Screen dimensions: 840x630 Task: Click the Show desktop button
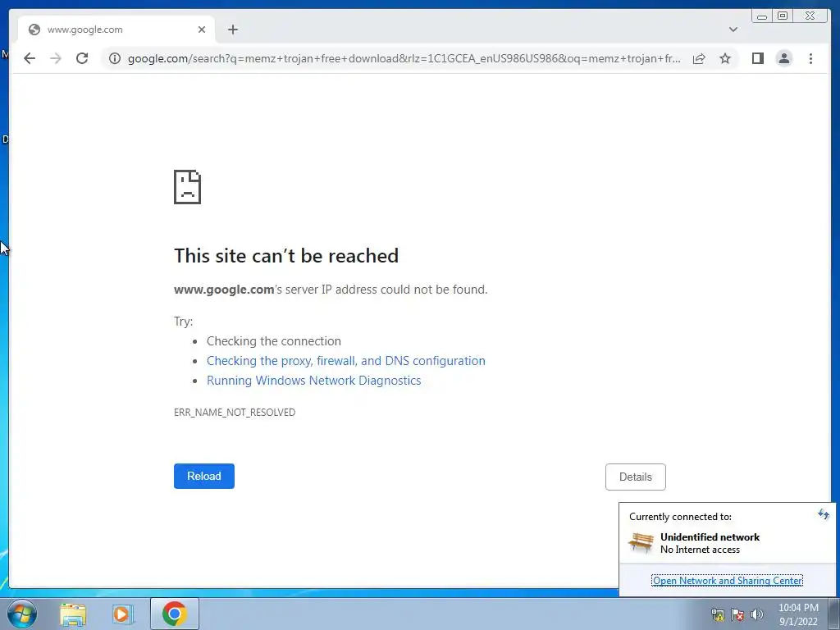[x=834, y=614]
